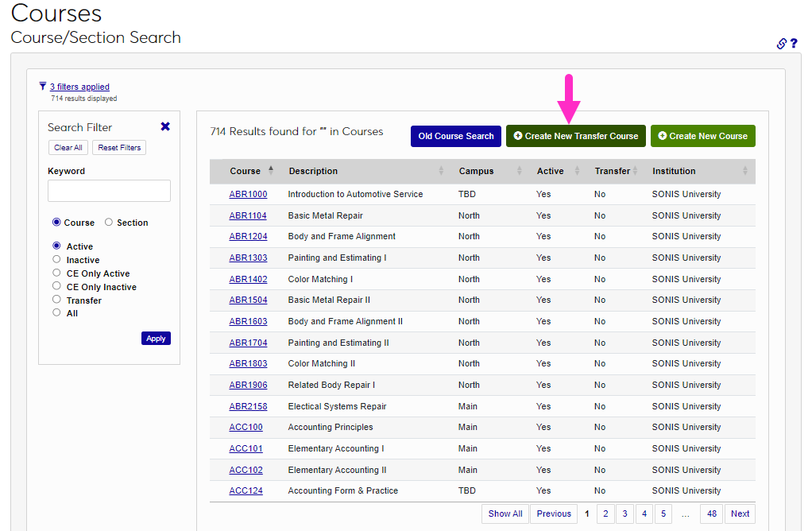This screenshot has height=531, width=812.
Task: Pick the CE Only Active radio button
Action: (56, 273)
